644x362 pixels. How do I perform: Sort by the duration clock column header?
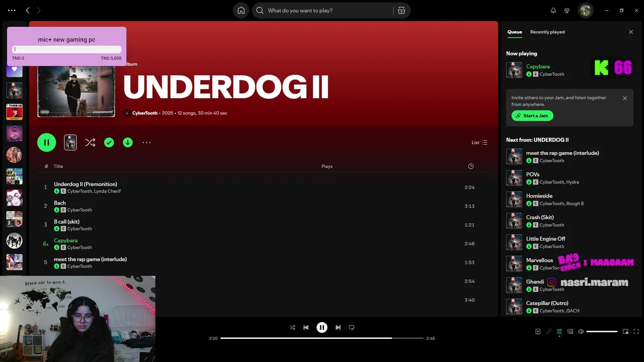click(x=471, y=166)
